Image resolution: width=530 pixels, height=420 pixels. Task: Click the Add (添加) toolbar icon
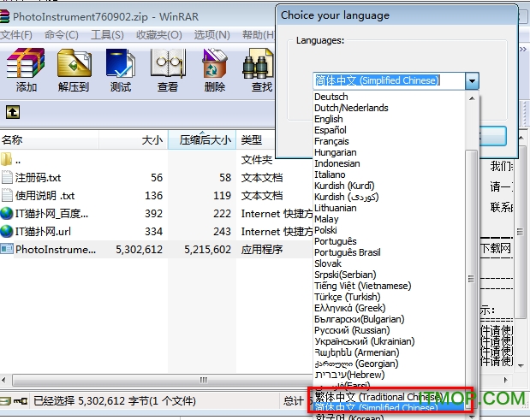[x=26, y=67]
